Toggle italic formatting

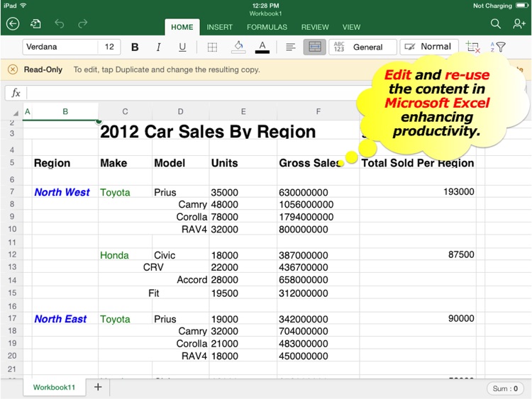pos(158,47)
